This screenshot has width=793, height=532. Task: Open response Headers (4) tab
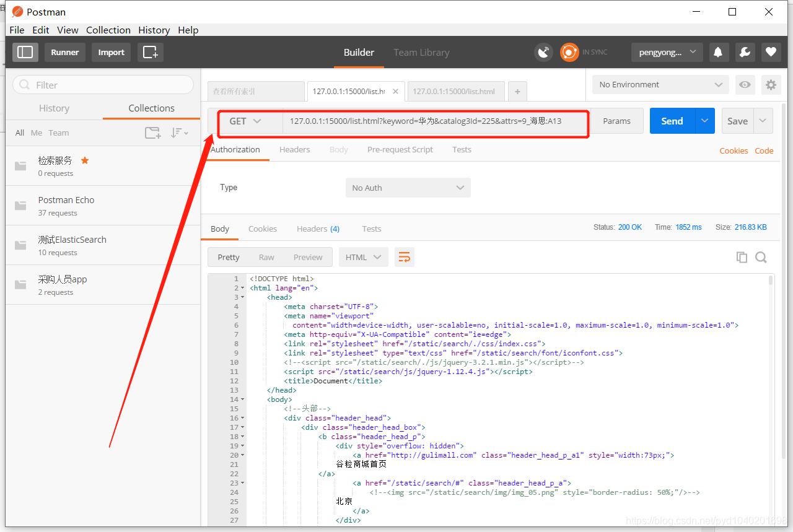pyautogui.click(x=318, y=229)
